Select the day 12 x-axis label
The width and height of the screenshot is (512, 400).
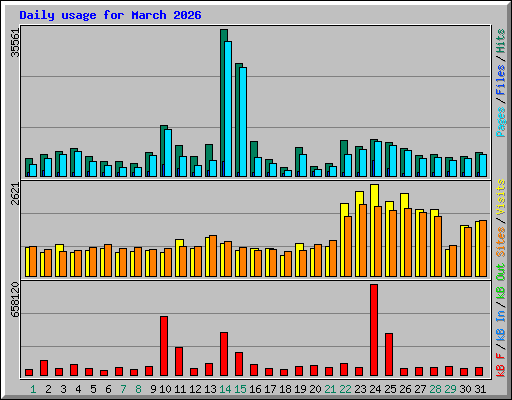coord(195,389)
